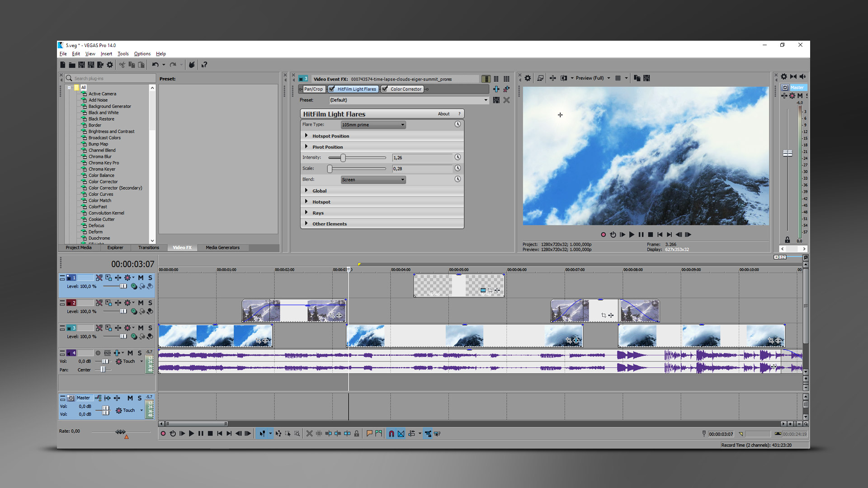Click the Cut (scissors) icon in the toolbar
This screenshot has height=488, width=868.
[x=122, y=65]
